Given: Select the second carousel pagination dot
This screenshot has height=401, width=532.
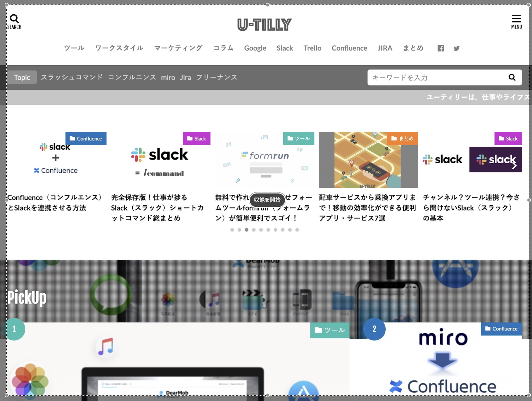Looking at the screenshot, I should click(239, 230).
